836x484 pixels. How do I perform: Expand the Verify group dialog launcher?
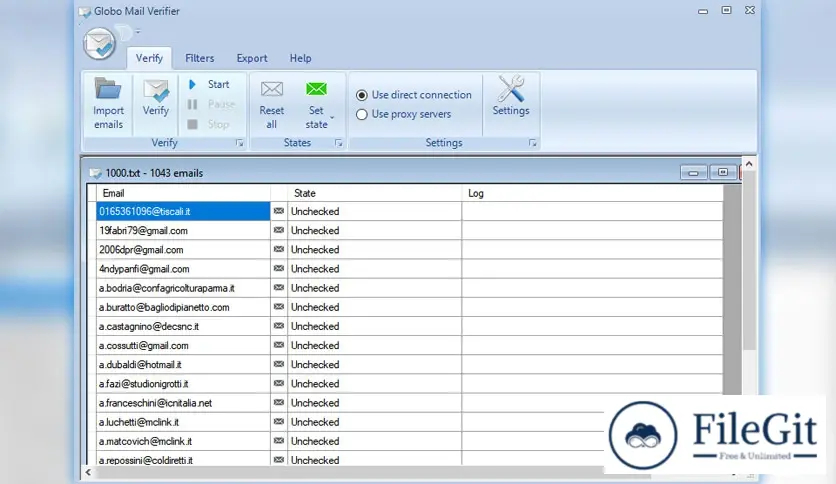click(239, 143)
